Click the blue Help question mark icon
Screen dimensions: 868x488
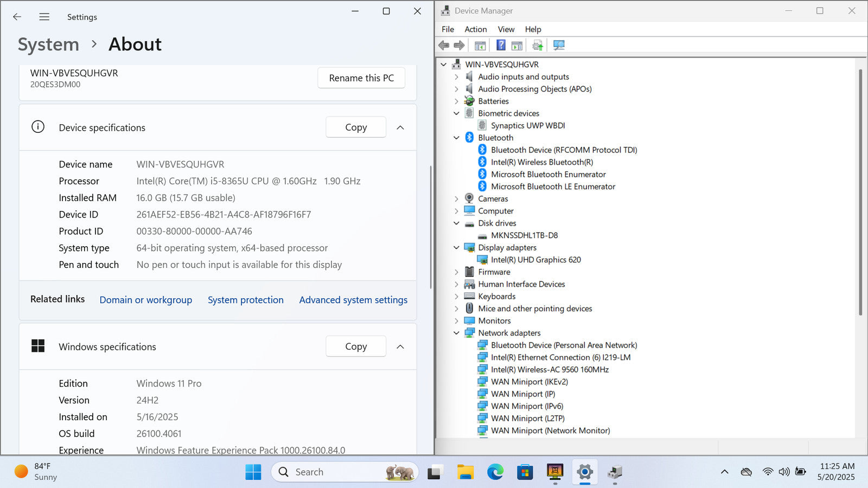pos(501,45)
